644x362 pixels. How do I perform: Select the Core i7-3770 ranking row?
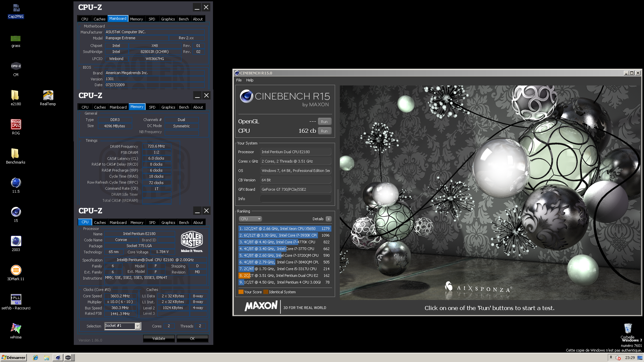(285, 249)
